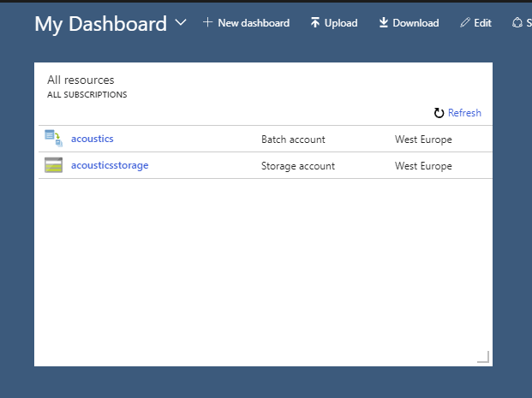532x398 pixels.
Task: Click My Dashboard title text
Action: [x=101, y=24]
